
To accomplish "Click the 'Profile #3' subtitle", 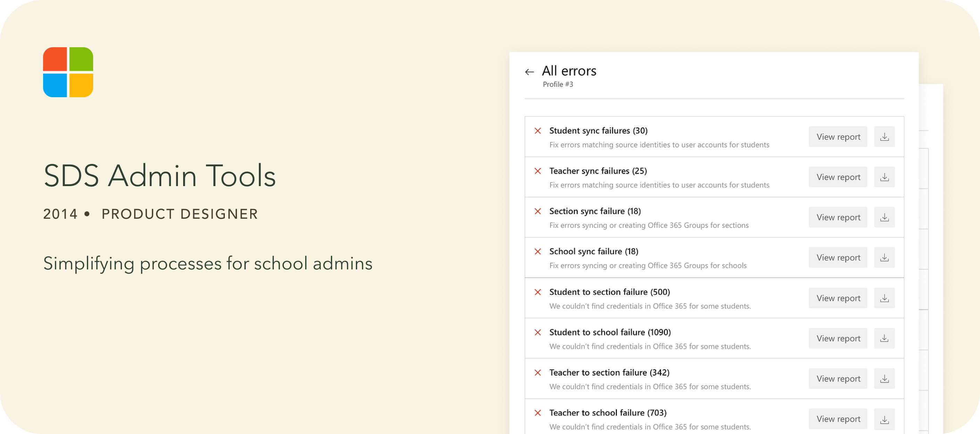I will point(558,84).
